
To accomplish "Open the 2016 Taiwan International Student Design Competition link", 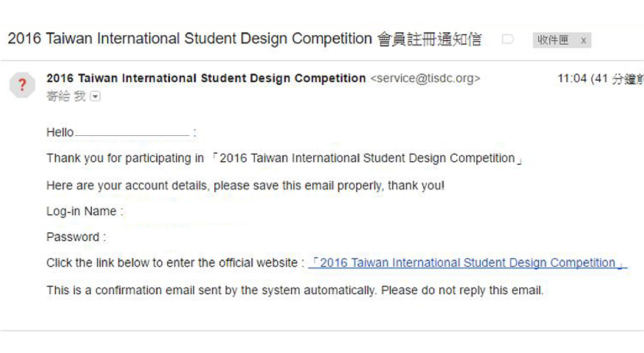I will (x=467, y=263).
